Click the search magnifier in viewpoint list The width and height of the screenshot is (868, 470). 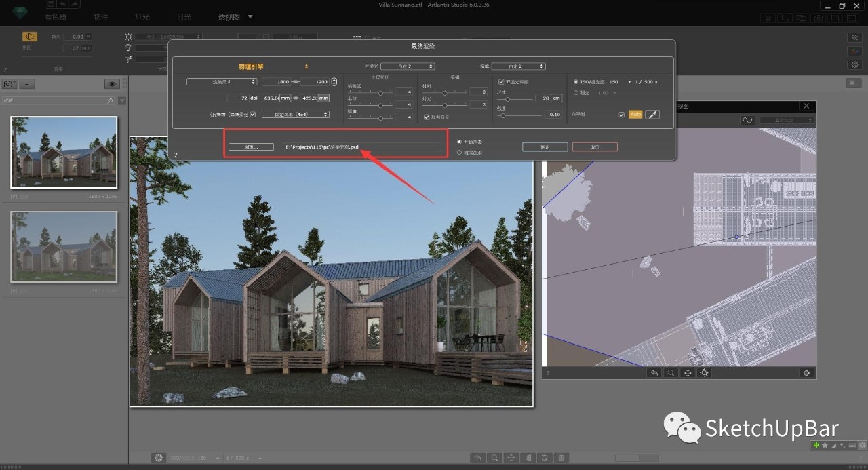click(x=110, y=101)
